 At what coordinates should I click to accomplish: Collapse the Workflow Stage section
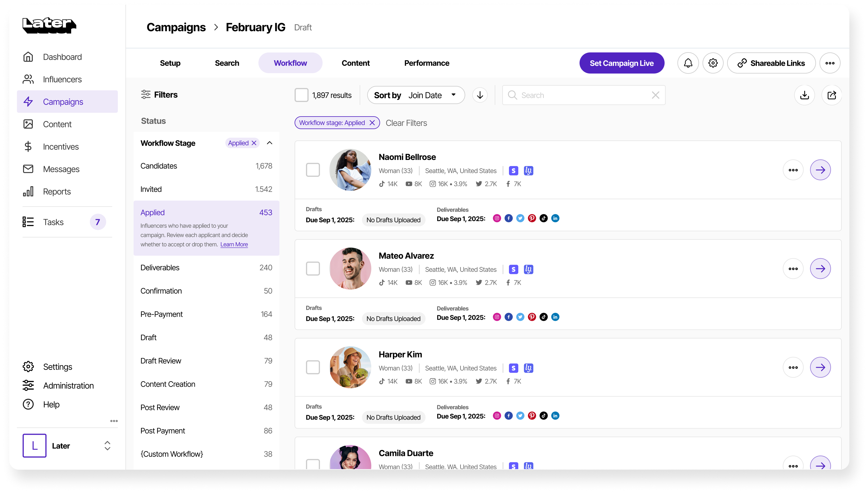[269, 143]
